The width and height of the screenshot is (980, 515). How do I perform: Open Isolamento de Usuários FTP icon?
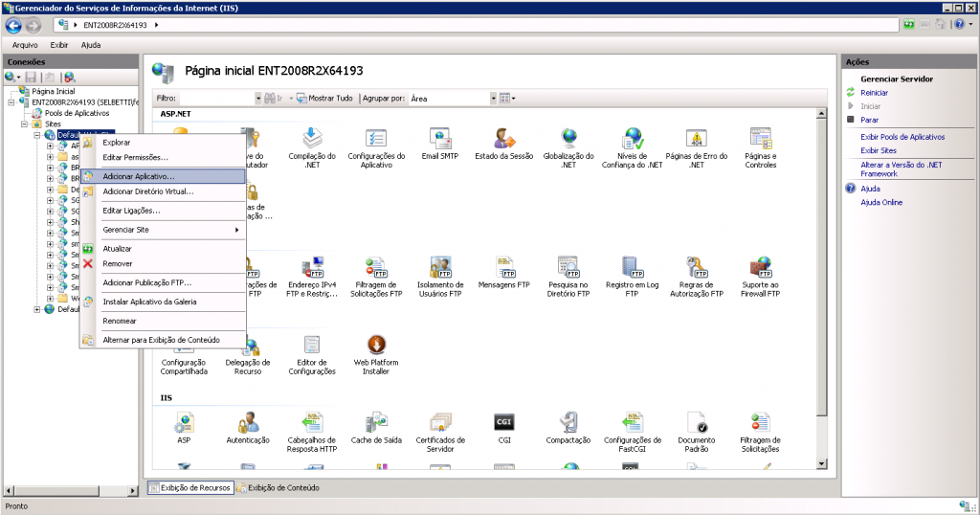[440, 277]
